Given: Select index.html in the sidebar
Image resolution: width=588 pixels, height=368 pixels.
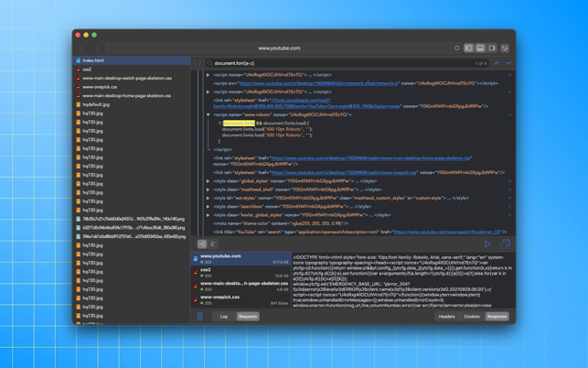Looking at the screenshot, I should [132, 60].
